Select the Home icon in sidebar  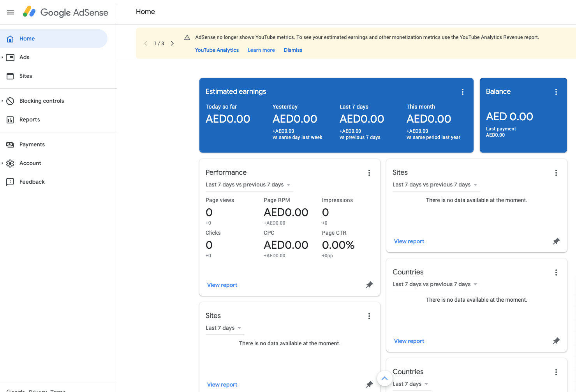(x=11, y=39)
